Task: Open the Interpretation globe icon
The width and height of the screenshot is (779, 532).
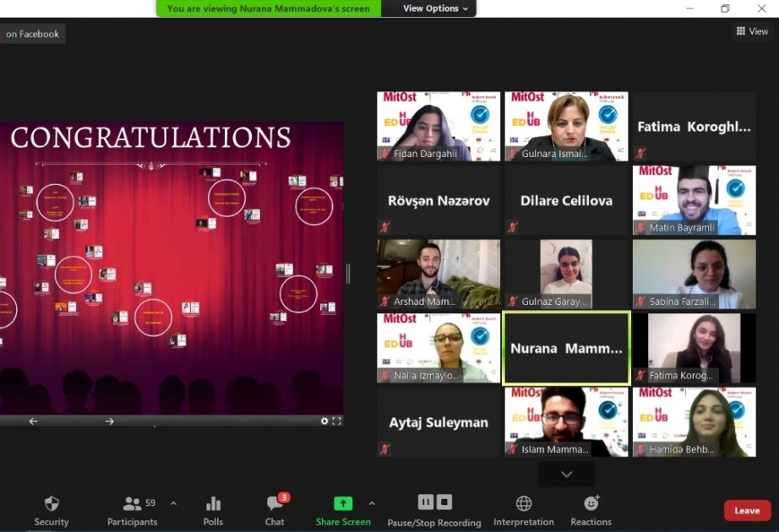Action: click(x=524, y=503)
